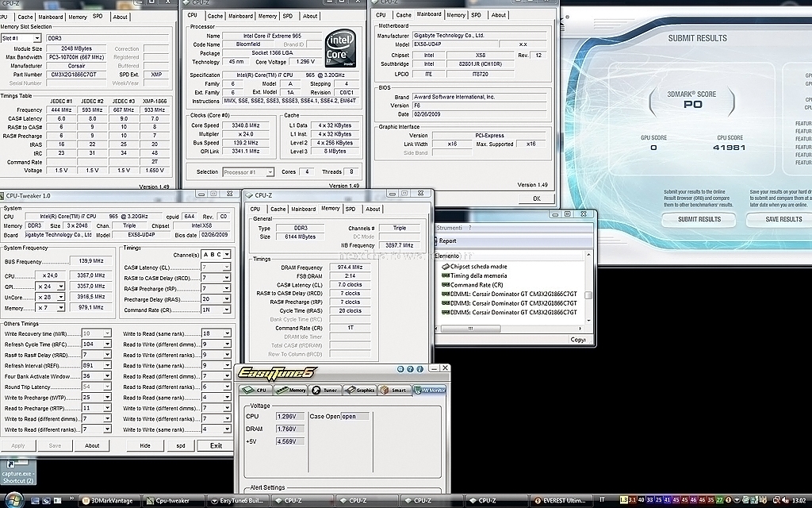
Task: Open the Refresh Interval (tREFI) dropdown
Action: point(107,365)
